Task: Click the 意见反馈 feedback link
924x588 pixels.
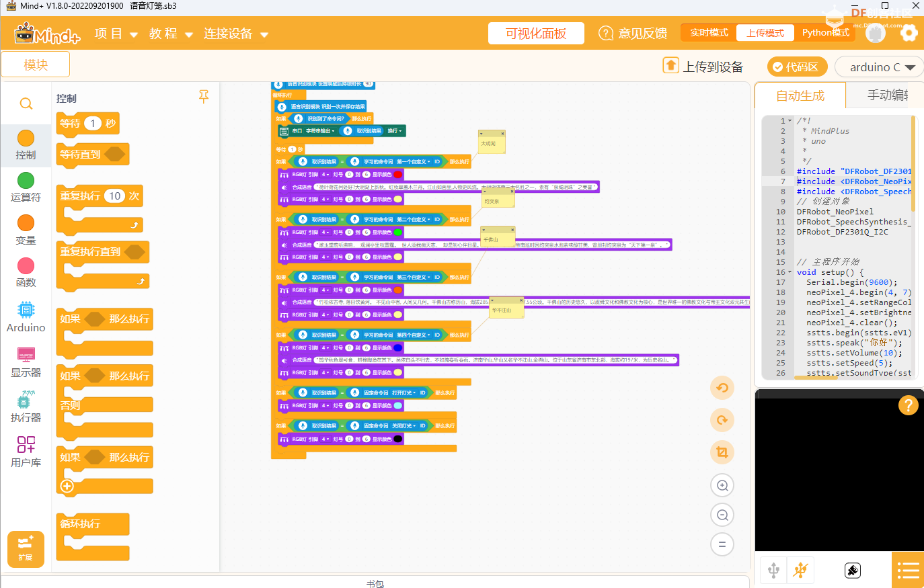Action: tap(633, 34)
